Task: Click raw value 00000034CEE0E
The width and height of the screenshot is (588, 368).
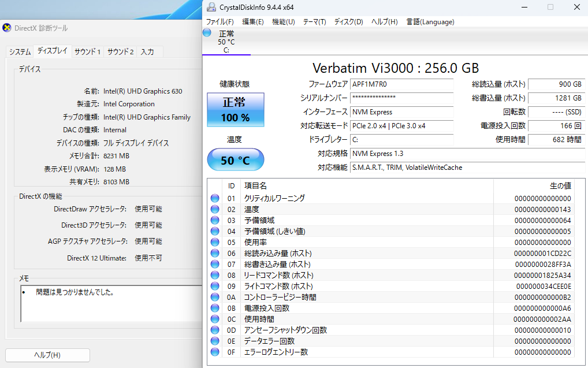Action: (x=544, y=286)
